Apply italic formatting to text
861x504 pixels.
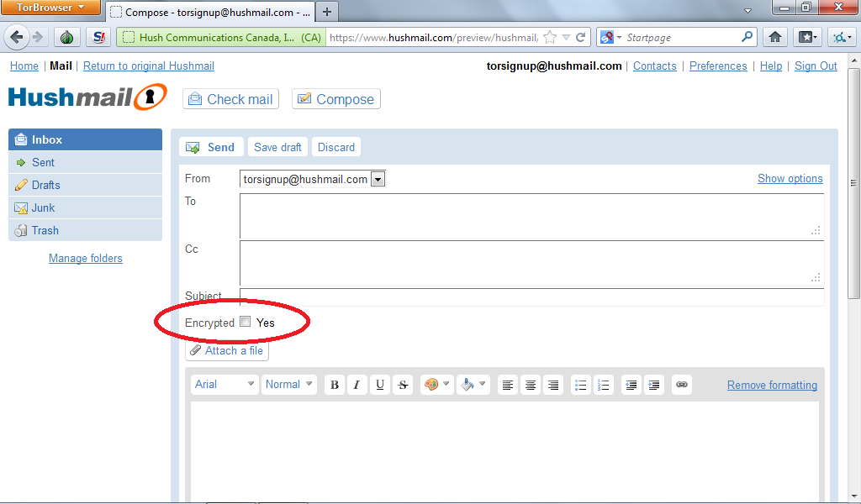(x=357, y=385)
